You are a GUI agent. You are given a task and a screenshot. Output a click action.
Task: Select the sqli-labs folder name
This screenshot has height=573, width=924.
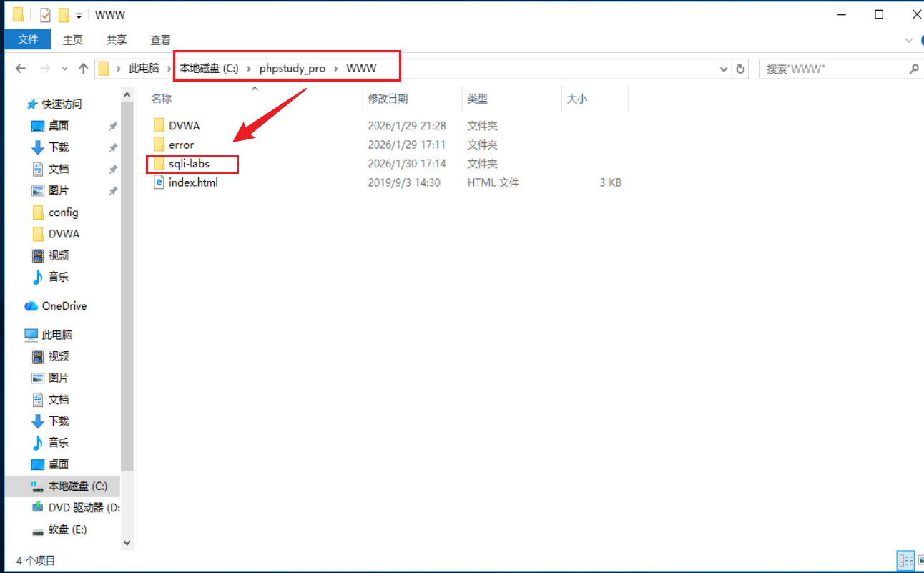(190, 164)
